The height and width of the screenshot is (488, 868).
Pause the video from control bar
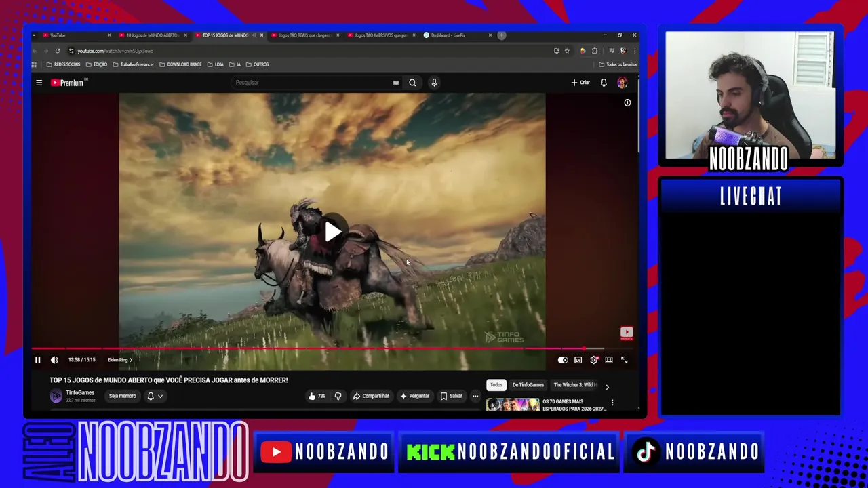tap(38, 360)
